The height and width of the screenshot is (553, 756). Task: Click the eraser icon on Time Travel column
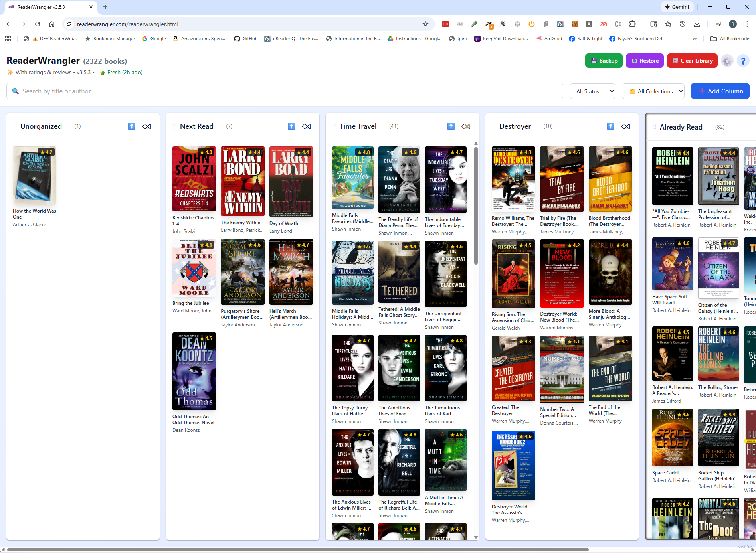coord(466,126)
